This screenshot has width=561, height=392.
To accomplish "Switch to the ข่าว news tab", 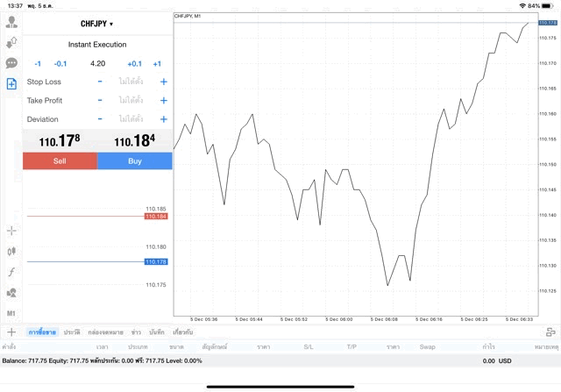I will click(136, 332).
